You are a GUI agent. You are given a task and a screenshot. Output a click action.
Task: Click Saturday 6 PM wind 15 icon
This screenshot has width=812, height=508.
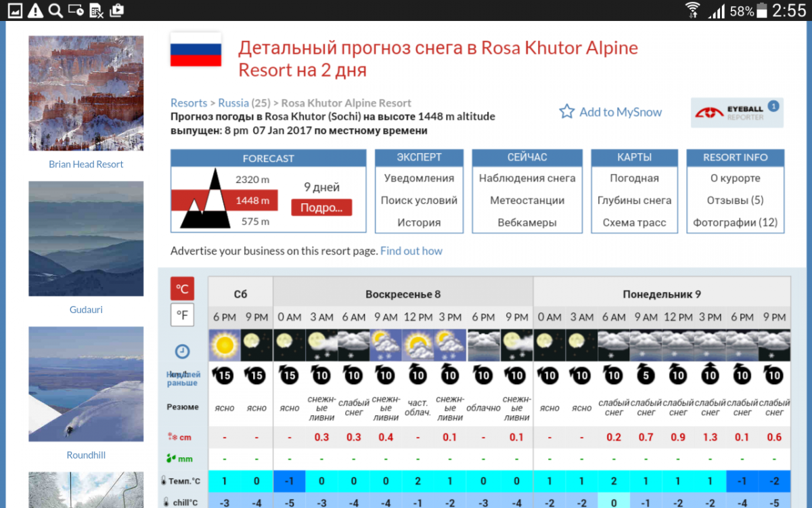[x=225, y=374]
